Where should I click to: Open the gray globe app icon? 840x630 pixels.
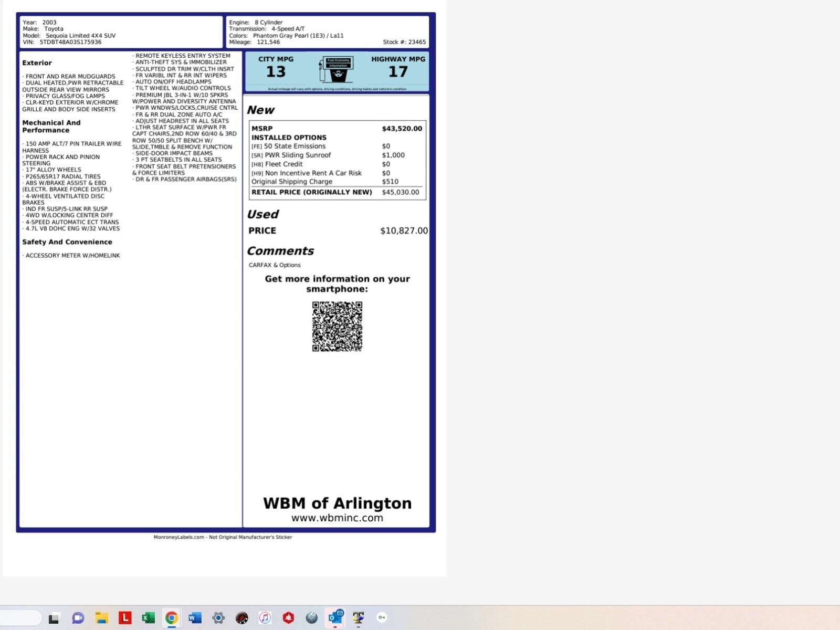(312, 618)
